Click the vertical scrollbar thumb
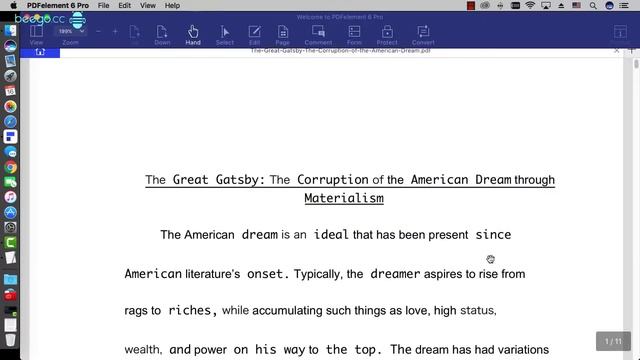 [636, 64]
